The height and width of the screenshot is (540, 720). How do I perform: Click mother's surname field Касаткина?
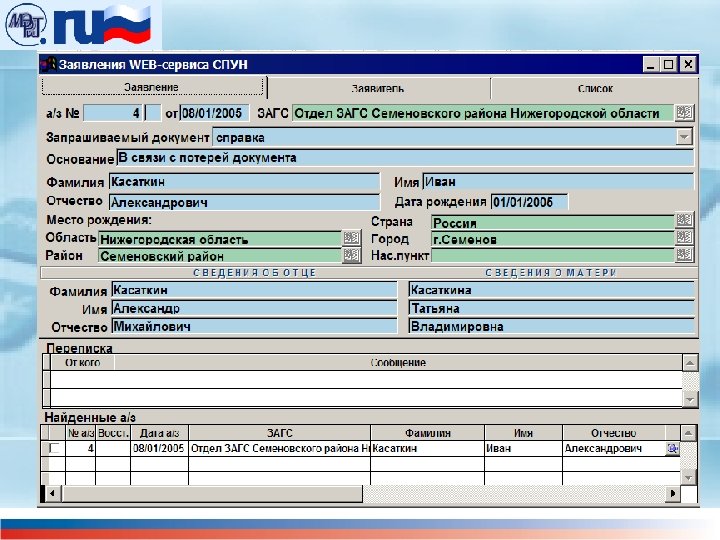coord(551,290)
